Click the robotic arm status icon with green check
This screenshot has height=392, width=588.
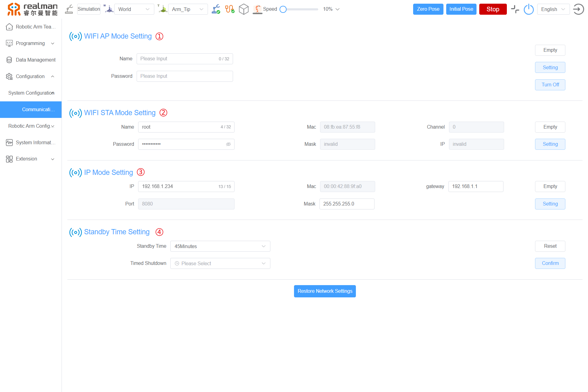[x=216, y=9]
